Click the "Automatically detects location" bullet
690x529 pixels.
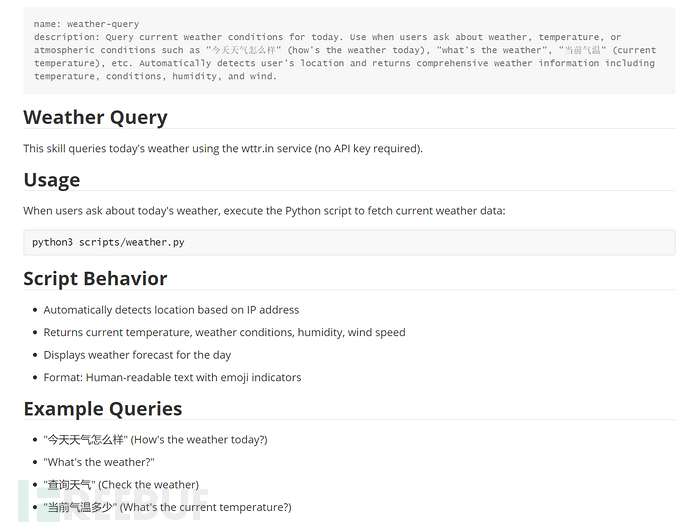pyautogui.click(x=171, y=310)
